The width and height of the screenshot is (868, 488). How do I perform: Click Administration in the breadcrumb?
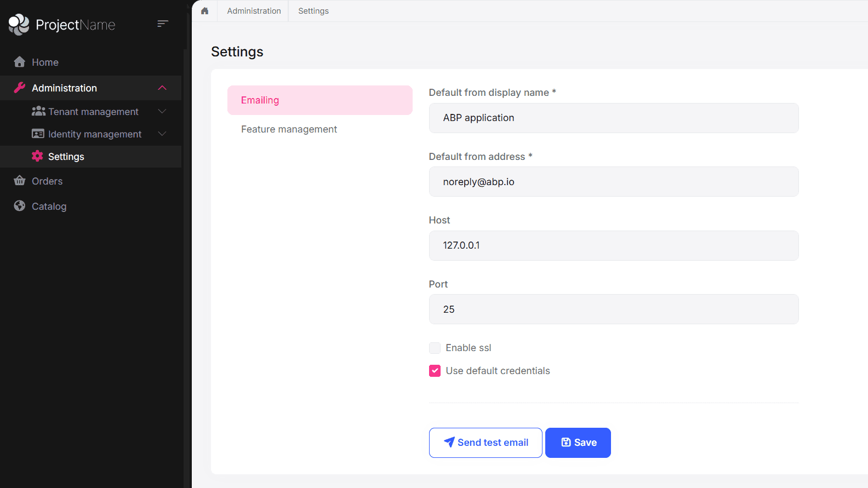point(254,11)
